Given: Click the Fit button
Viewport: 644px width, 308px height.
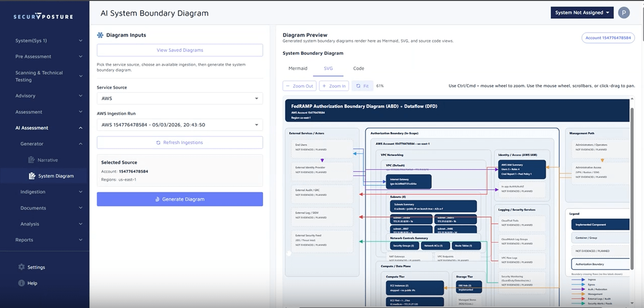Looking at the screenshot, I should pyautogui.click(x=362, y=86).
